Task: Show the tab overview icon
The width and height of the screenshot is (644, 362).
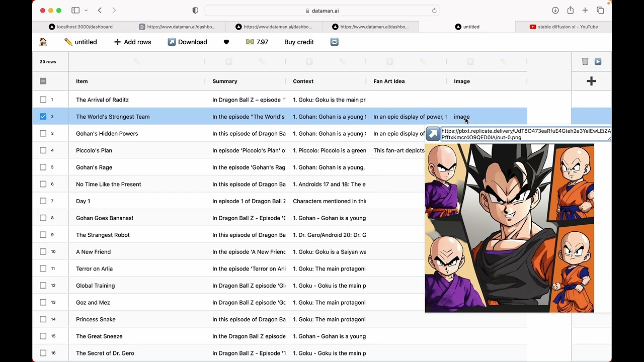Action: tap(600, 10)
